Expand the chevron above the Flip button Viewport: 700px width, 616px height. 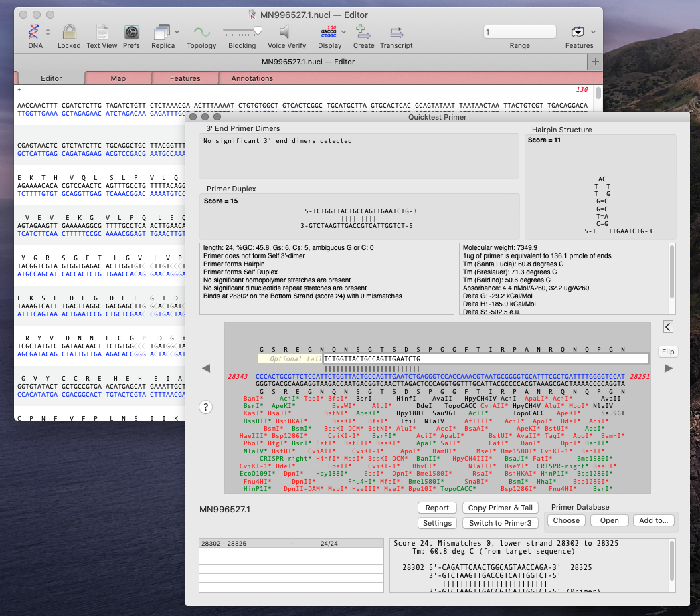[x=667, y=326]
